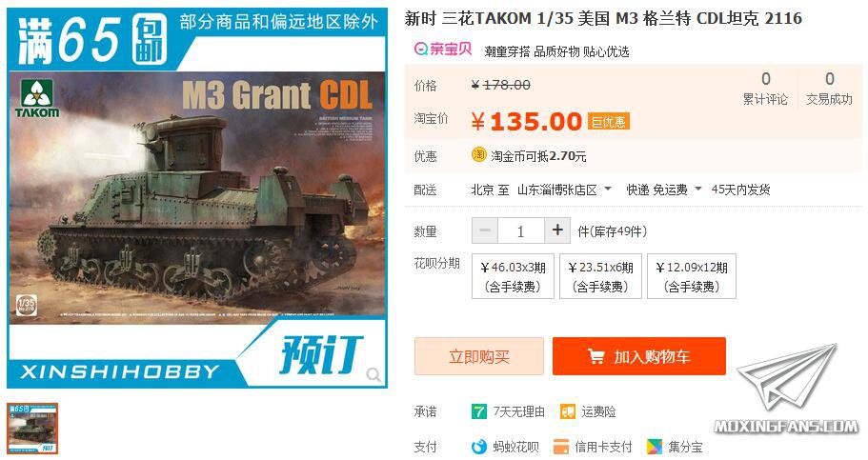Click the 立即购买 buy now button
This screenshot has height=460, width=868.
[479, 356]
